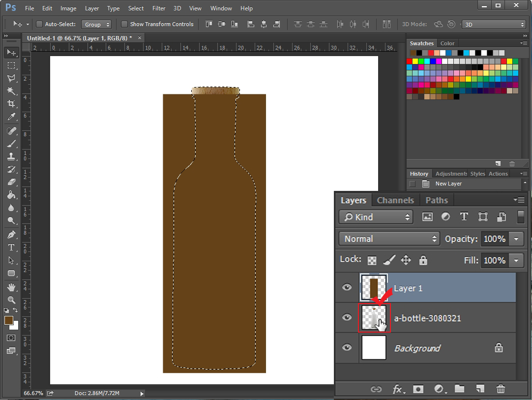Open the 3D workspace dropdown
Viewport: 532px width, 400px height.
(x=494, y=25)
